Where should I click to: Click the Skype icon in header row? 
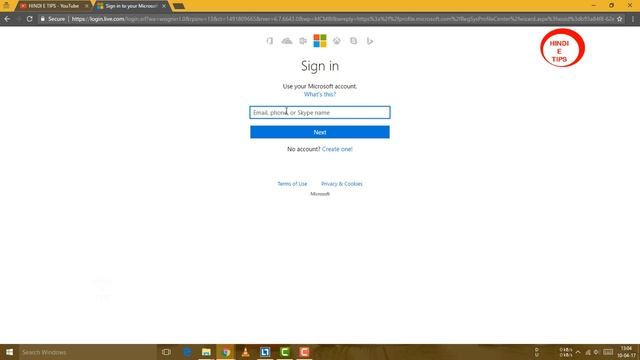pos(353,41)
